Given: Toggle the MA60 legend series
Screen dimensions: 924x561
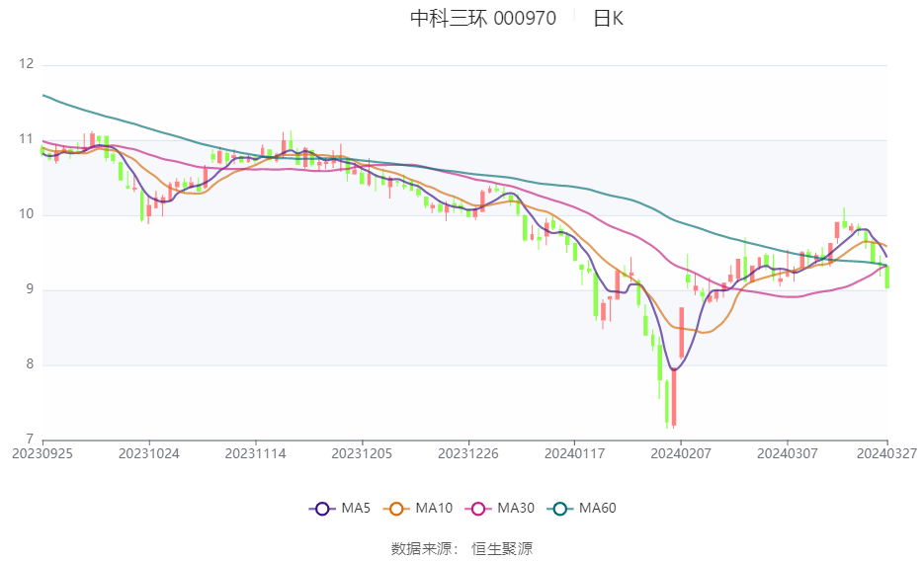Looking at the screenshot, I should coord(582,508).
